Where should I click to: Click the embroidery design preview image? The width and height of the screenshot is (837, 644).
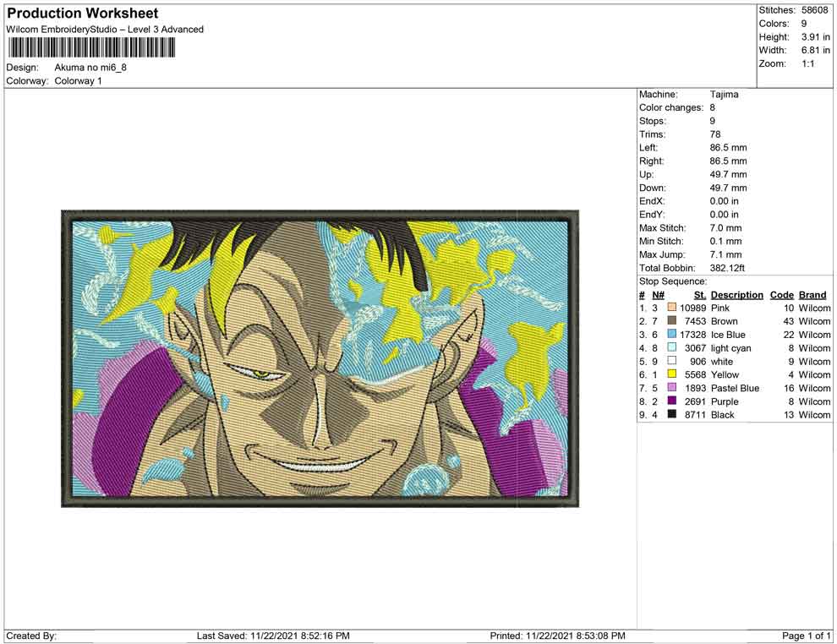[320, 358]
